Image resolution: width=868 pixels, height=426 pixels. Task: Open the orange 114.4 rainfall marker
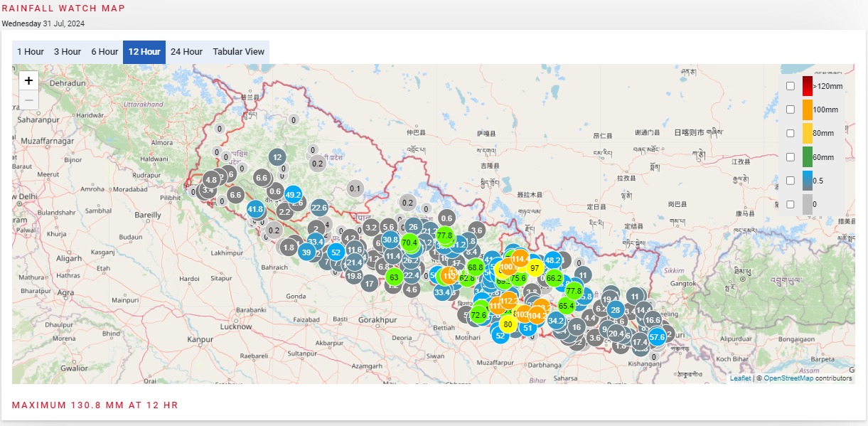pyautogui.click(x=520, y=259)
